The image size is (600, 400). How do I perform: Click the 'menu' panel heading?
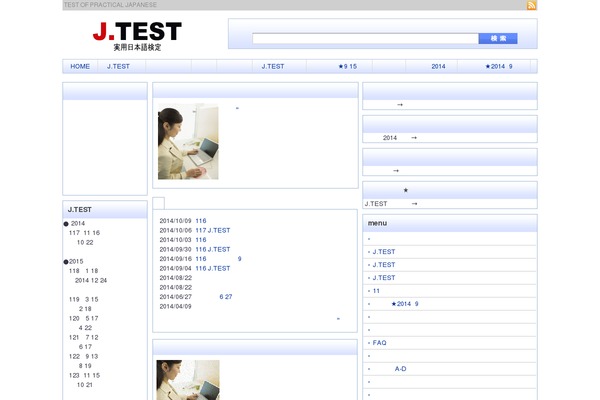click(x=377, y=223)
